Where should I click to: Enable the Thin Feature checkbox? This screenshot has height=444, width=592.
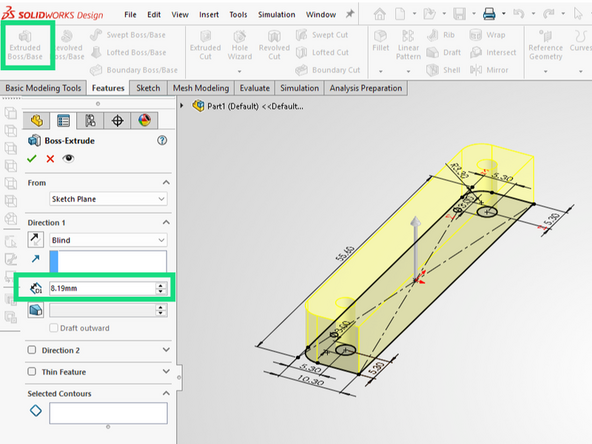pyautogui.click(x=32, y=372)
